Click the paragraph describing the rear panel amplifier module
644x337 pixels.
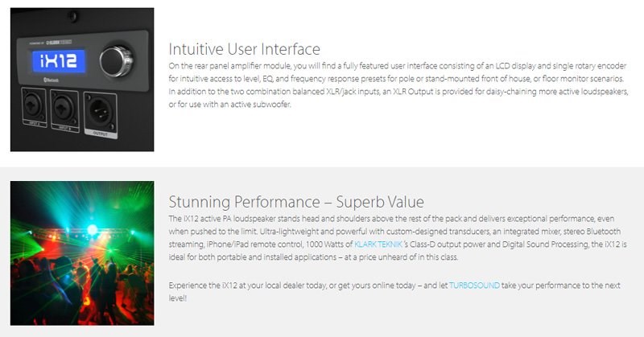[398, 85]
